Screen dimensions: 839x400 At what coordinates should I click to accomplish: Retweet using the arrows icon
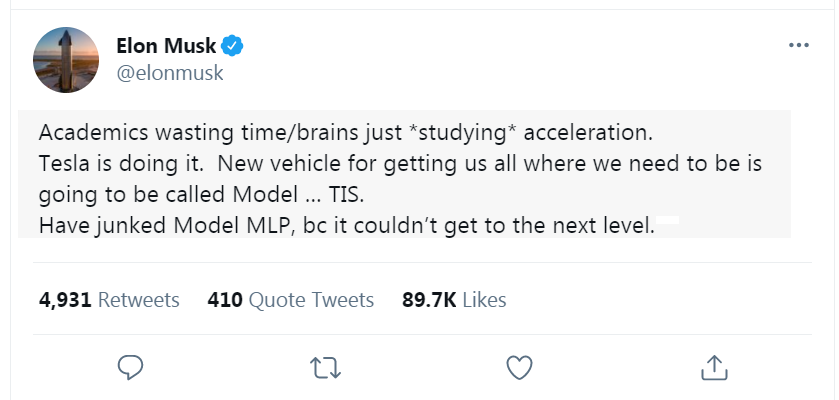click(x=325, y=367)
